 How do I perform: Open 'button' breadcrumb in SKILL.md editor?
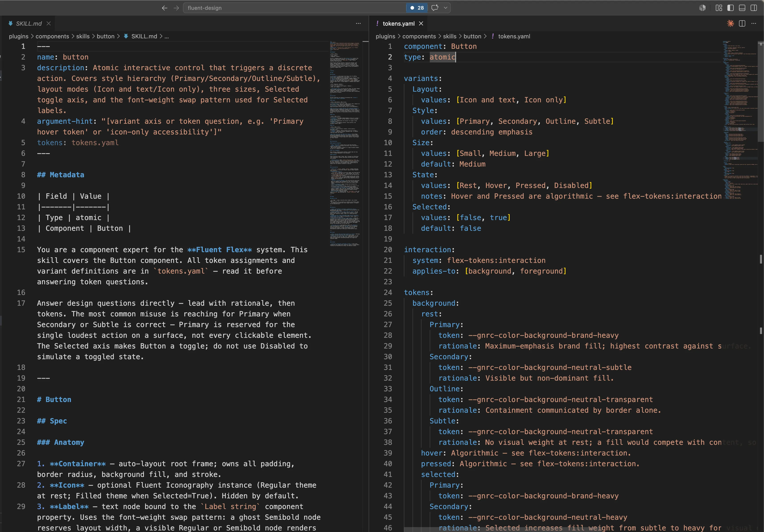[106, 36]
